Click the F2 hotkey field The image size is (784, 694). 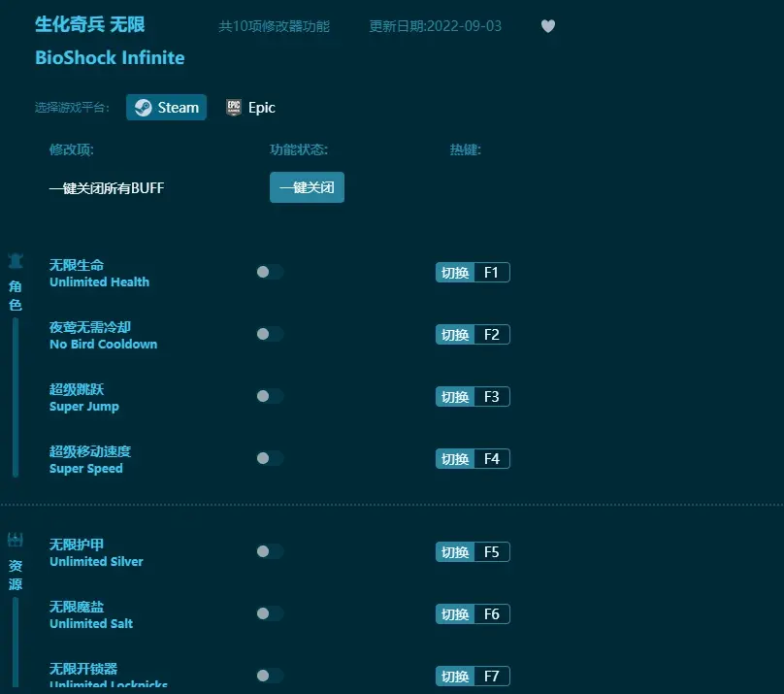(x=492, y=335)
